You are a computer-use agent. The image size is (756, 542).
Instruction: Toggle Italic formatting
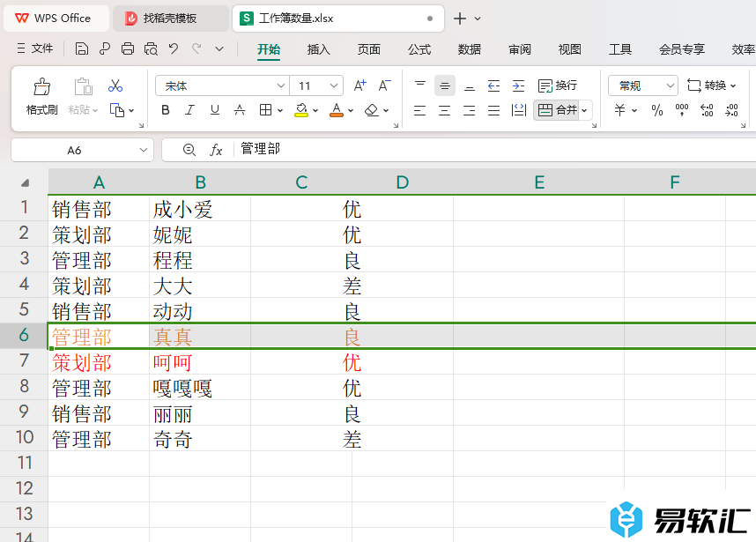point(189,110)
